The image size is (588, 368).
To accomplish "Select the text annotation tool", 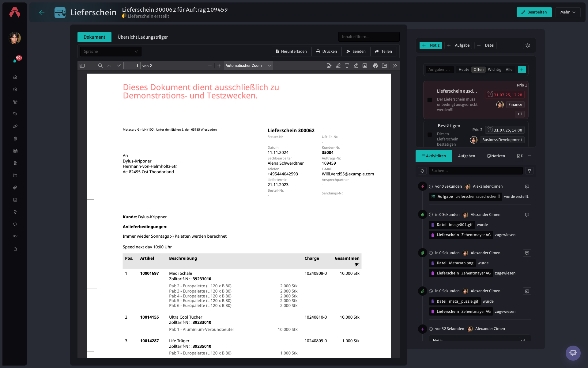I will (347, 66).
